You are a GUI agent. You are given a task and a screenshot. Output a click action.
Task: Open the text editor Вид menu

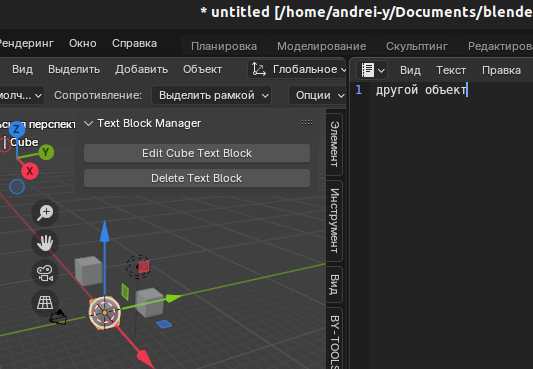(x=410, y=70)
